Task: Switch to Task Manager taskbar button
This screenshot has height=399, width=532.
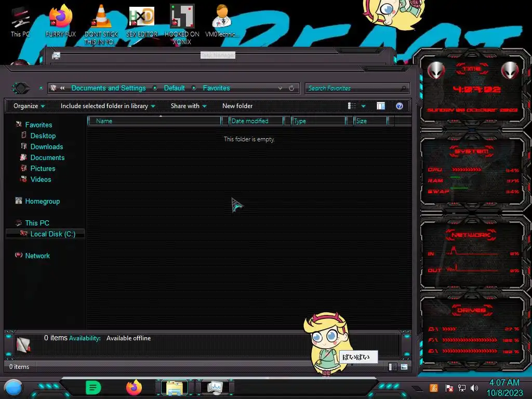Action: (215, 388)
